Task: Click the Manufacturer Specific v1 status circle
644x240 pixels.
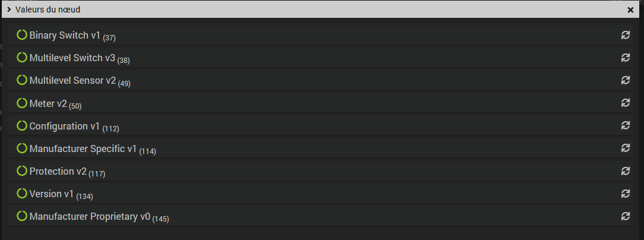Action: pyautogui.click(x=22, y=148)
